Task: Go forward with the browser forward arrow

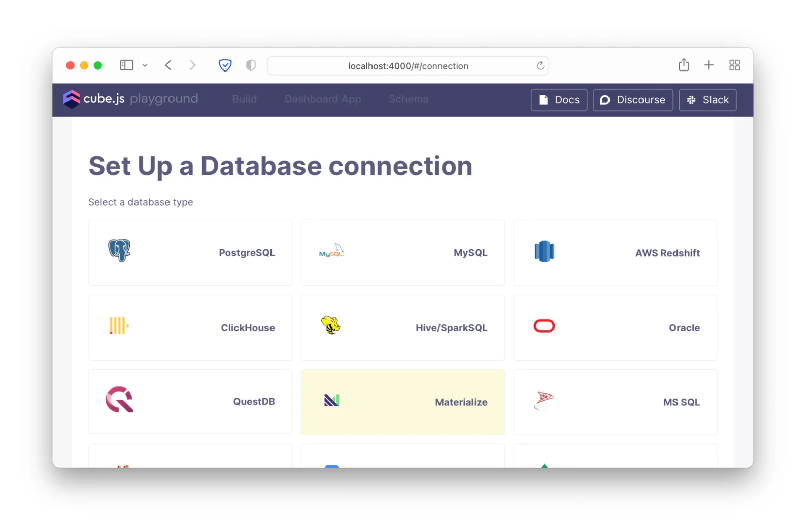Action: pyautogui.click(x=192, y=65)
